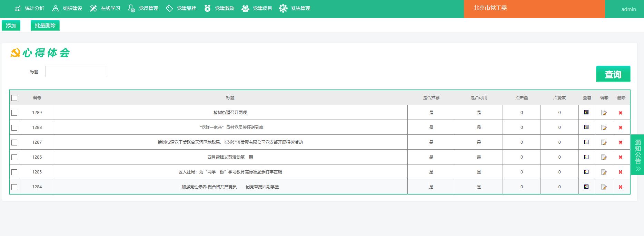Open the 统计分析 menu
Viewport: 644px width, 236px height.
(x=30, y=8)
